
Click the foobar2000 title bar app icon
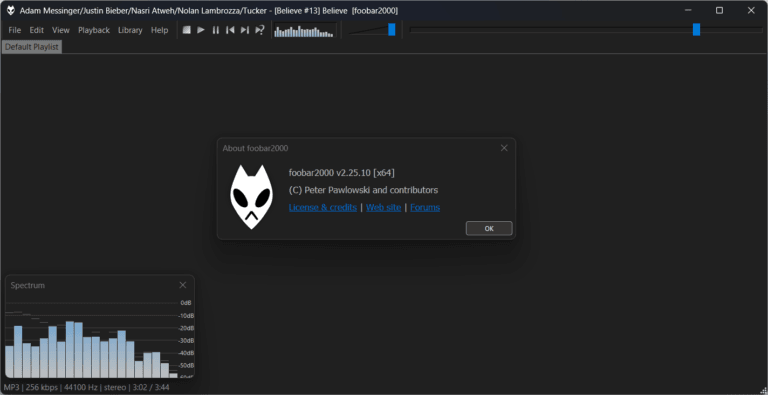(10, 10)
